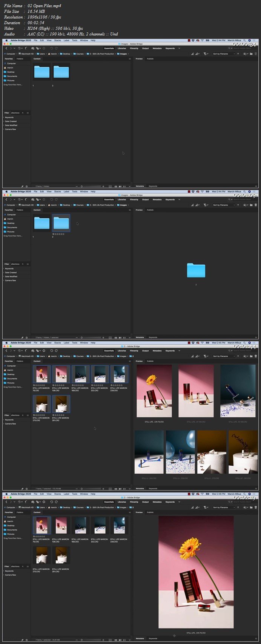Image resolution: width=261 pixels, height=644 pixels.
Task: Open Publish tab in the 00:02:19 frame
Action: coord(150,512)
